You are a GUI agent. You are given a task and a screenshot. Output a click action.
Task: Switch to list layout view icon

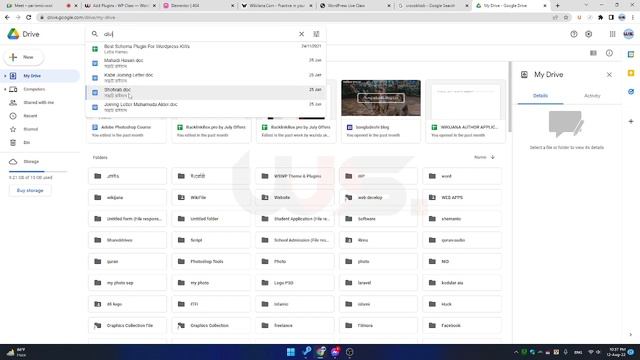point(593,53)
